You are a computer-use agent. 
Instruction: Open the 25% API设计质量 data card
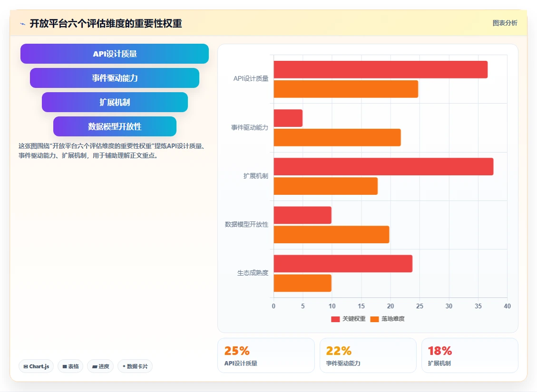pos(266,355)
